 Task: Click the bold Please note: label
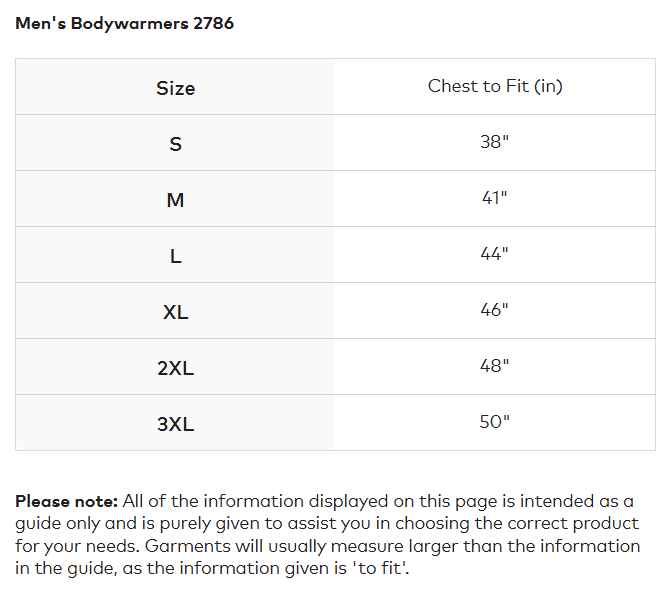pyautogui.click(x=67, y=501)
